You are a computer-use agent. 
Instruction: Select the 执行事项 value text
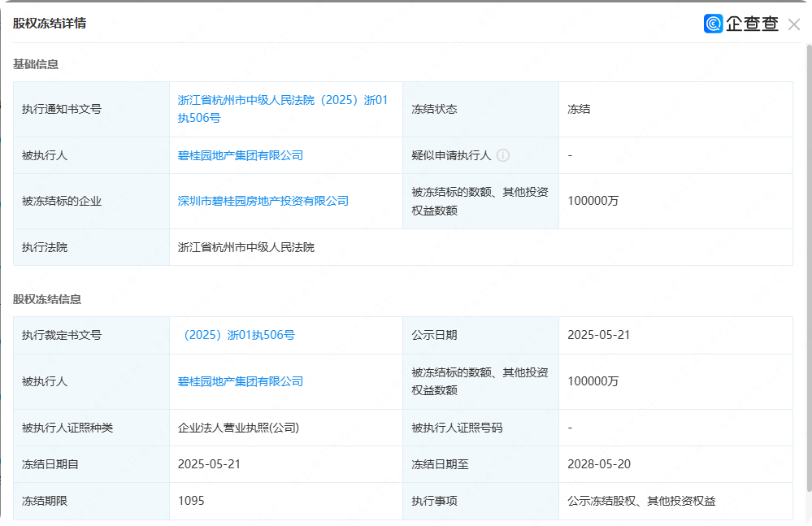click(641, 501)
